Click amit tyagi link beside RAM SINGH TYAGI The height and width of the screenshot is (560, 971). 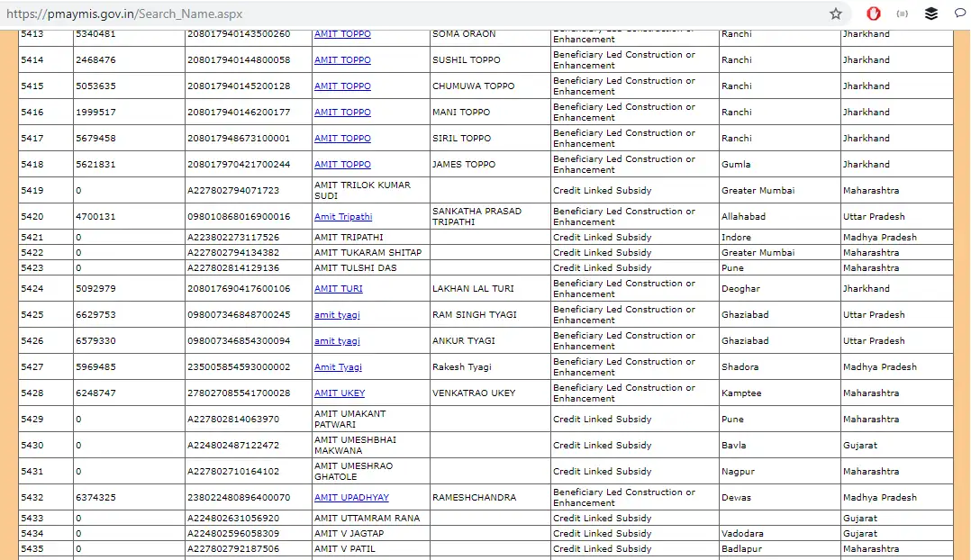tap(337, 315)
